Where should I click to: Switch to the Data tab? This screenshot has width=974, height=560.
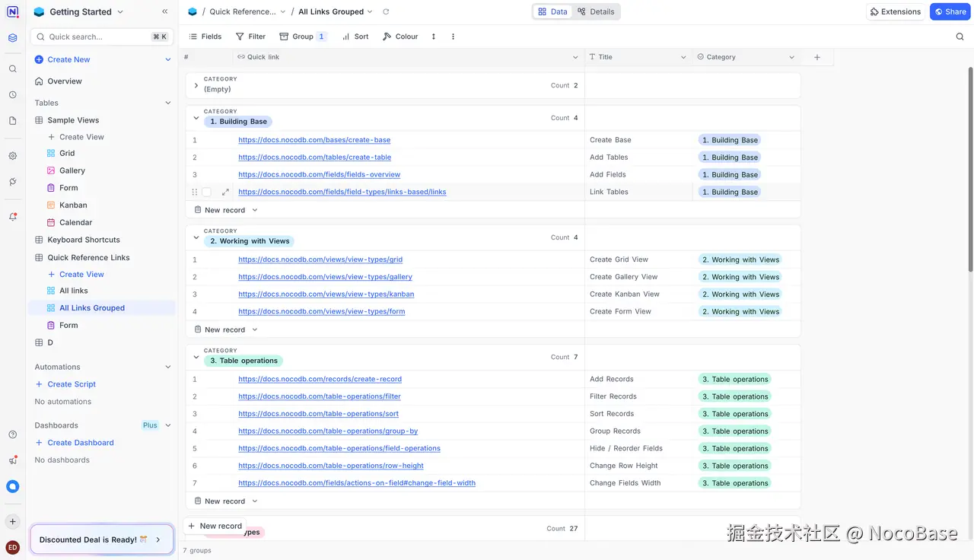point(552,11)
